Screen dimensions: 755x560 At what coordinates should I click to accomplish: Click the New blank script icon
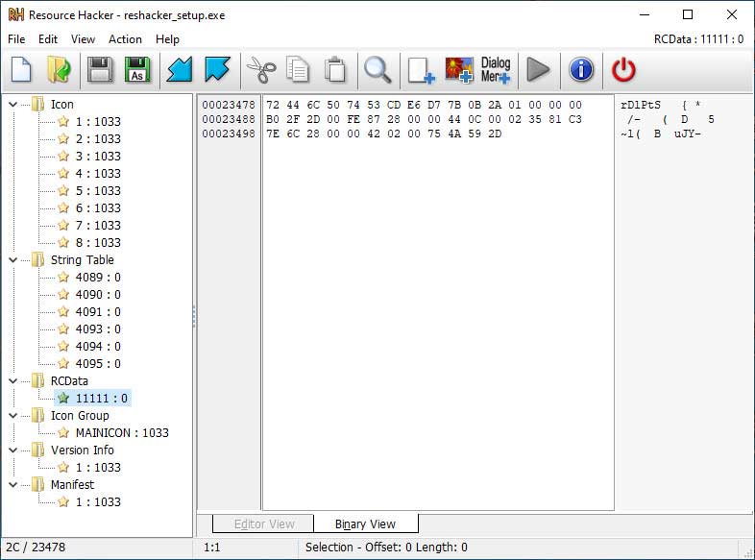click(x=21, y=70)
